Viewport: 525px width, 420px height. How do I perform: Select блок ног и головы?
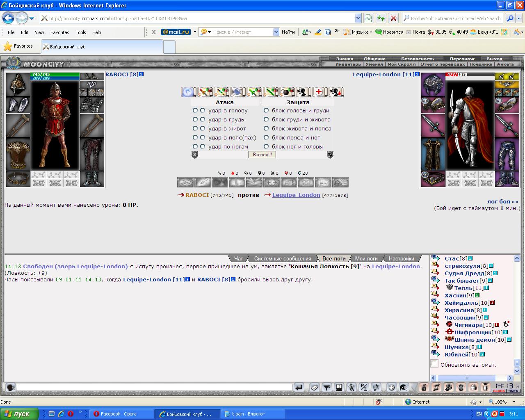[x=266, y=147]
